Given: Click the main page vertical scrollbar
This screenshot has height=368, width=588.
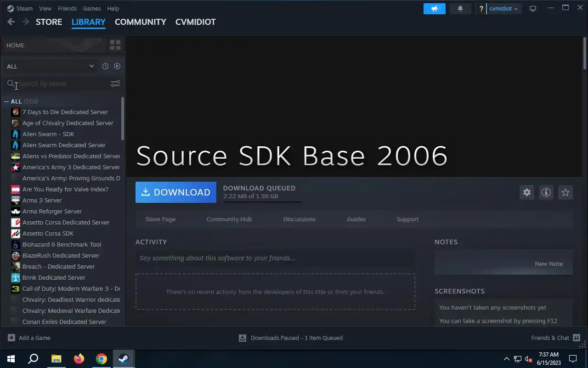Looking at the screenshot, I should (585, 53).
